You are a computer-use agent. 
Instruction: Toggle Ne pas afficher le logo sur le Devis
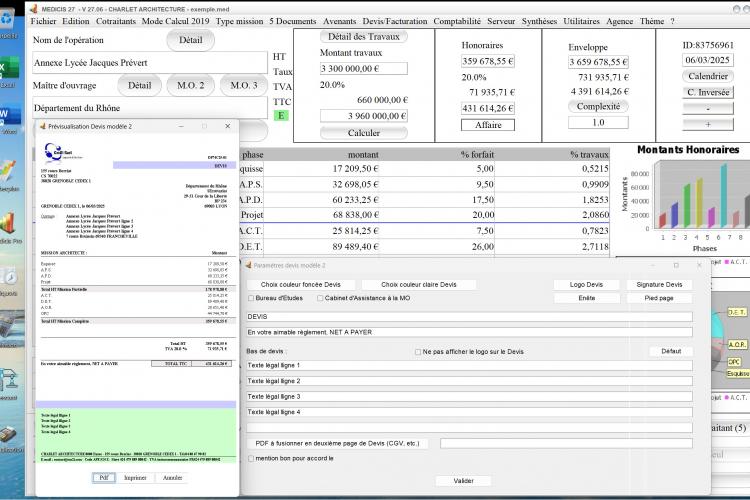click(x=418, y=352)
